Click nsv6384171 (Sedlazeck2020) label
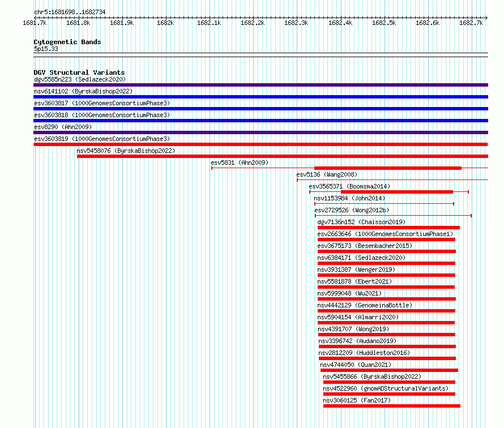The width and height of the screenshot is (504, 428). (x=361, y=258)
